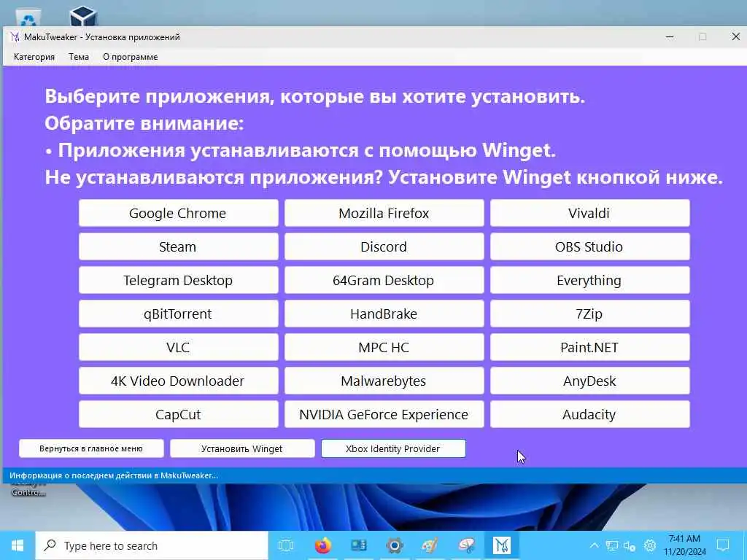Select the 7Zip button
Image resolution: width=747 pixels, height=560 pixels.
click(x=589, y=314)
